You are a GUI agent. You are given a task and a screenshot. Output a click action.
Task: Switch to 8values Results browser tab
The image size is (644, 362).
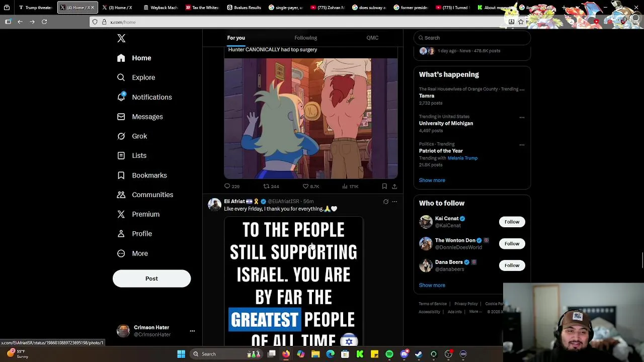[244, 8]
